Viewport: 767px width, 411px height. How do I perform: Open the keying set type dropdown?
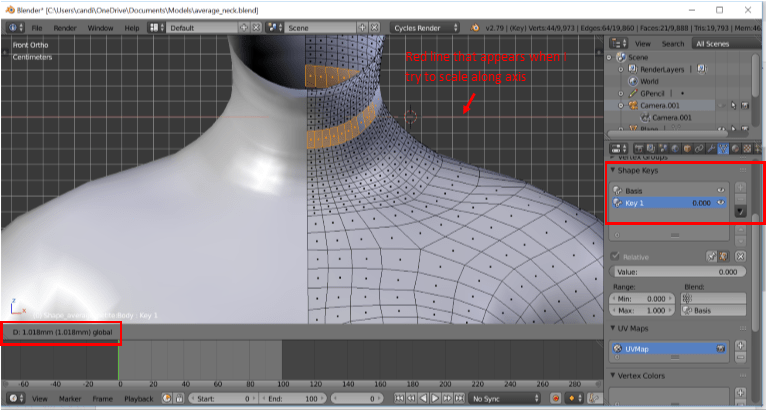tap(575, 398)
